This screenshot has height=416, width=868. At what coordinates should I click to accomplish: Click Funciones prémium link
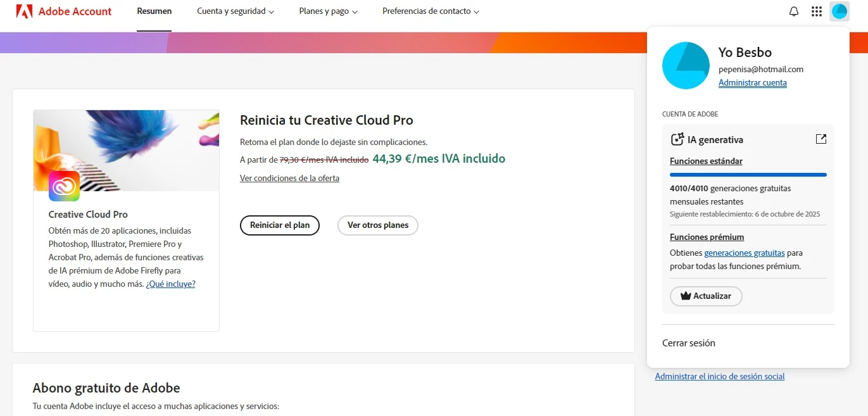pyautogui.click(x=707, y=237)
